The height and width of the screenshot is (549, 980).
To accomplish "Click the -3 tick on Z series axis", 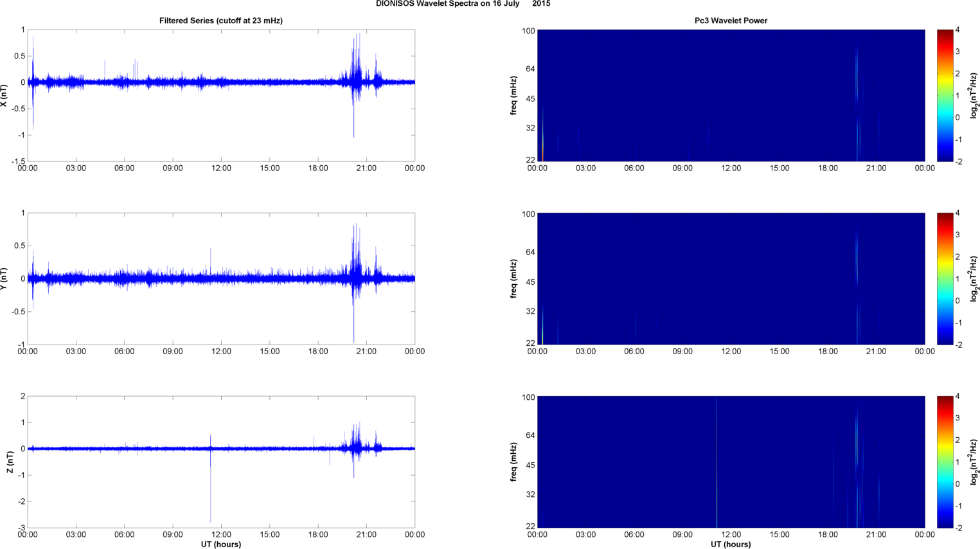I will click(x=21, y=528).
